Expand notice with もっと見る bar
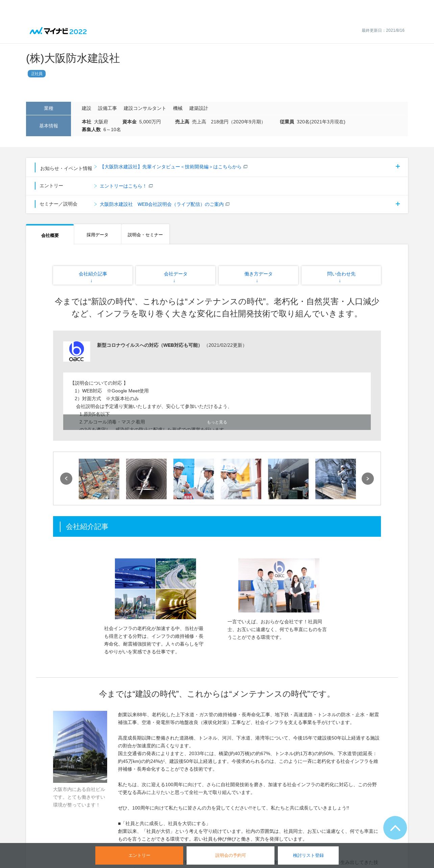Screen dimensions: 434x868 coord(217,422)
